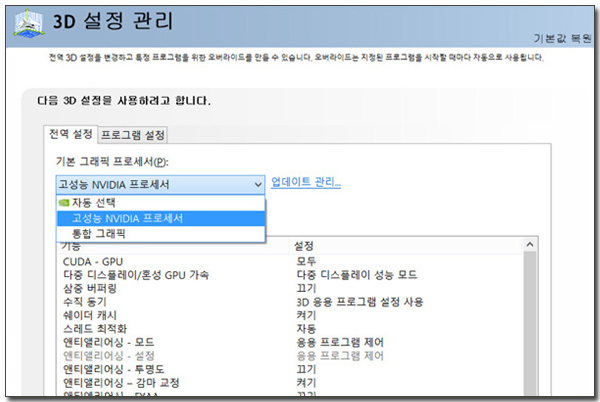Pick 통합 그래픽 option in the list
This screenshot has width=600, height=402.
pyautogui.click(x=161, y=234)
